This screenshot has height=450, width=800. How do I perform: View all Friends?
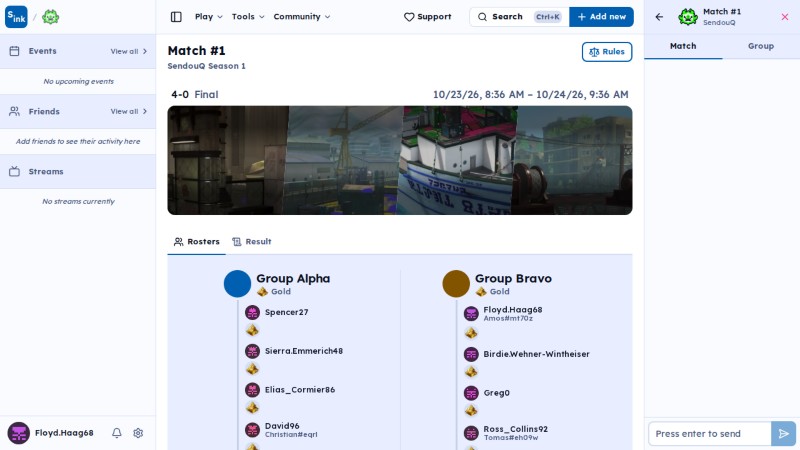[129, 111]
